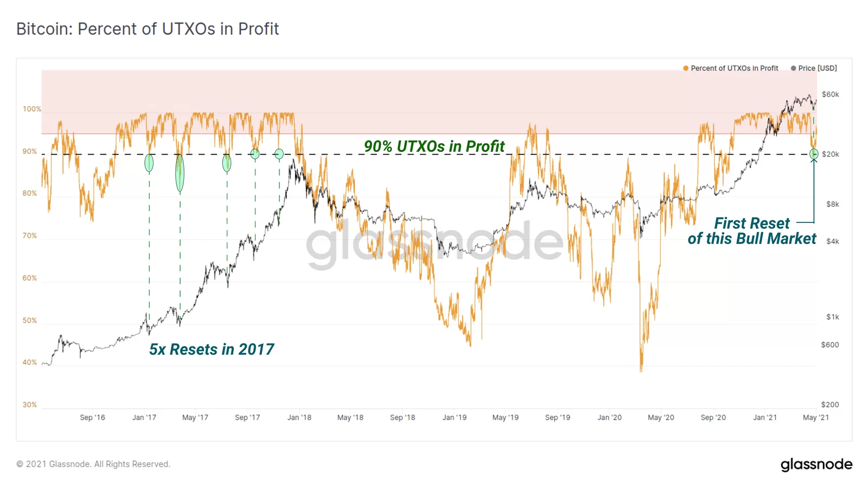Click the orange legend dot for UTXOs
Viewport: 868px width, 487px height.
[686, 68]
